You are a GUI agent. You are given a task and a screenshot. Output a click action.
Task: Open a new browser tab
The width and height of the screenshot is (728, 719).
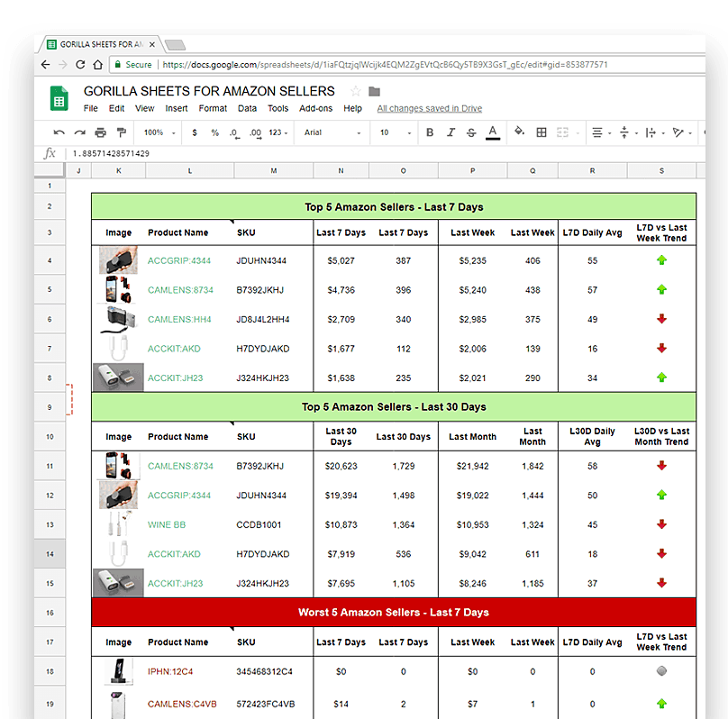[175, 44]
